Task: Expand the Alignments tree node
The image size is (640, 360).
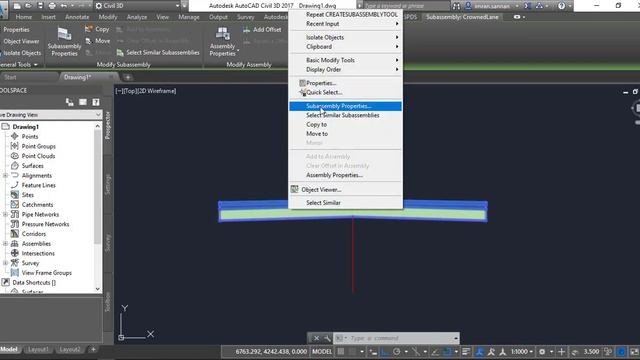Action: (x=5, y=176)
